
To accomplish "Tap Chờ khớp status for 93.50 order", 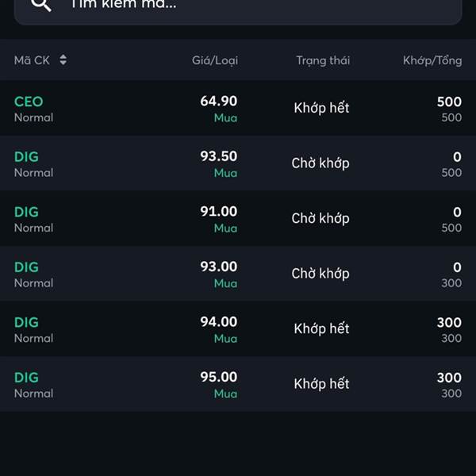I will pyautogui.click(x=321, y=163).
